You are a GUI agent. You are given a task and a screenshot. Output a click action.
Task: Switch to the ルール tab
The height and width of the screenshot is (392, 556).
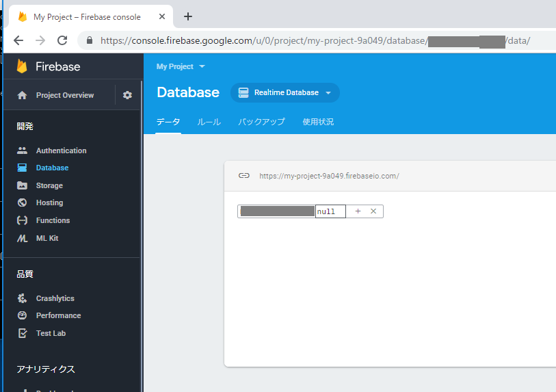pos(209,122)
